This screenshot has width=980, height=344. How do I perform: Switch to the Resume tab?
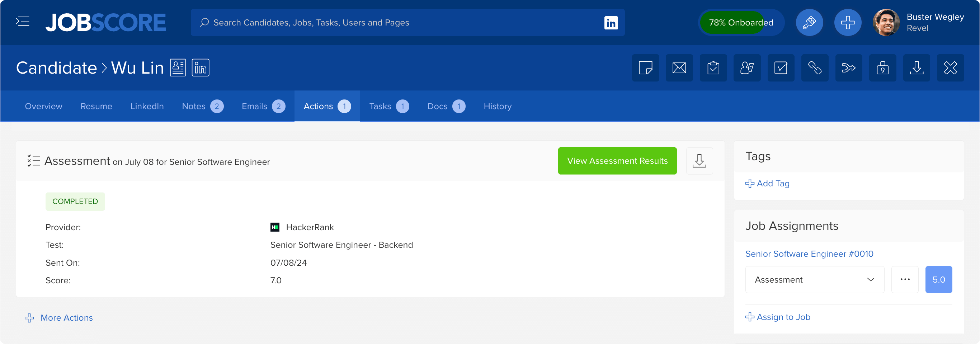(x=96, y=106)
